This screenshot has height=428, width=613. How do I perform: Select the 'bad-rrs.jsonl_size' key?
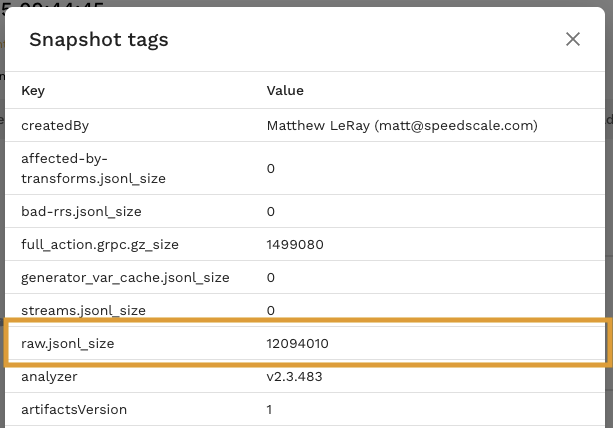click(x=81, y=211)
